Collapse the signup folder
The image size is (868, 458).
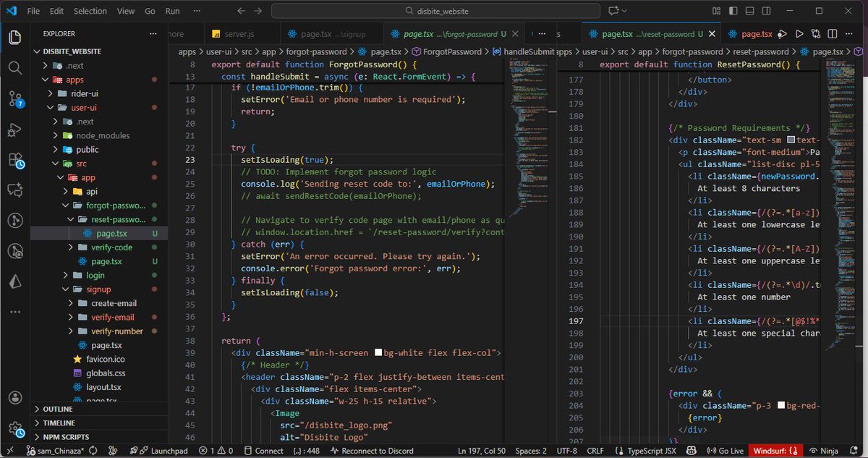point(99,289)
